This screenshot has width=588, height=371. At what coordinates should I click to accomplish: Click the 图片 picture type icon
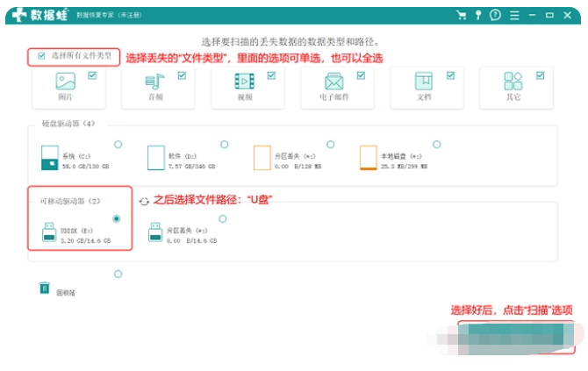(65, 81)
